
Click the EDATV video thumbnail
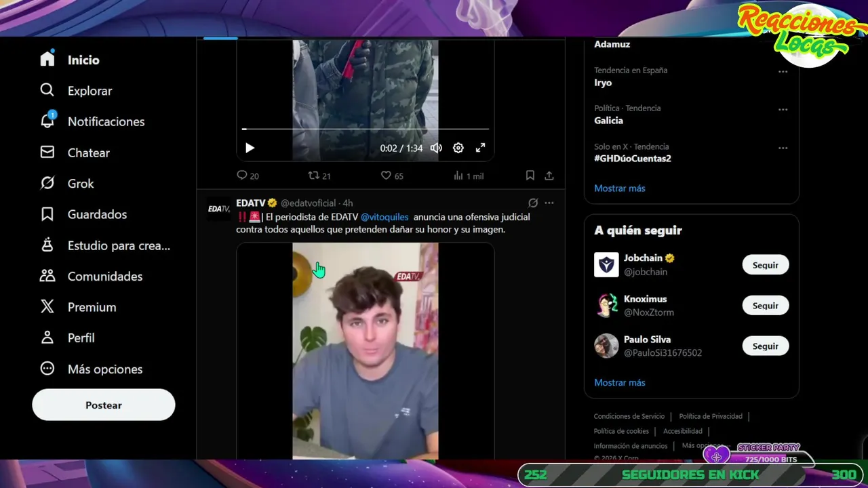[x=366, y=351]
